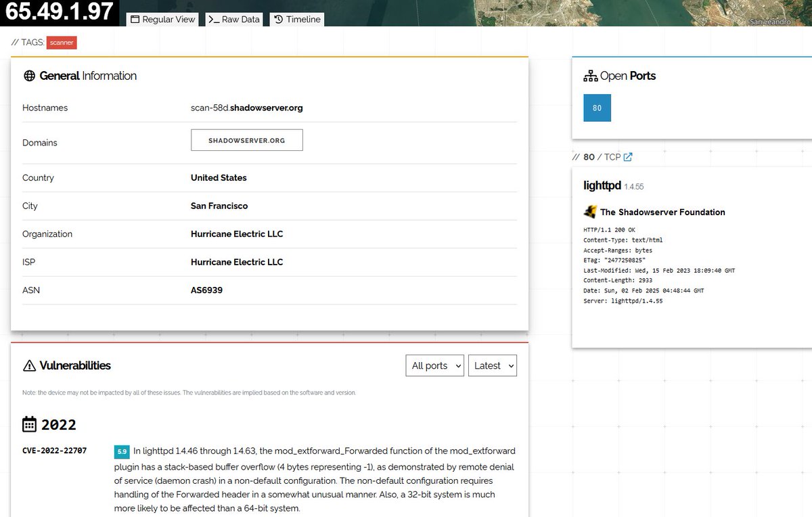Image resolution: width=812 pixels, height=517 pixels.
Task: Click the hostname scan-58d.shadowserver.org
Action: pos(247,108)
